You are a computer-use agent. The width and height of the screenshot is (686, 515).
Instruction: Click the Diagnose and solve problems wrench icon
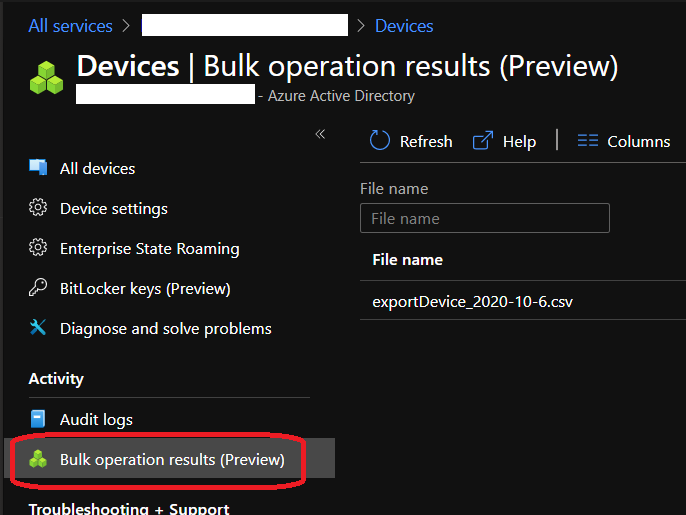38,328
